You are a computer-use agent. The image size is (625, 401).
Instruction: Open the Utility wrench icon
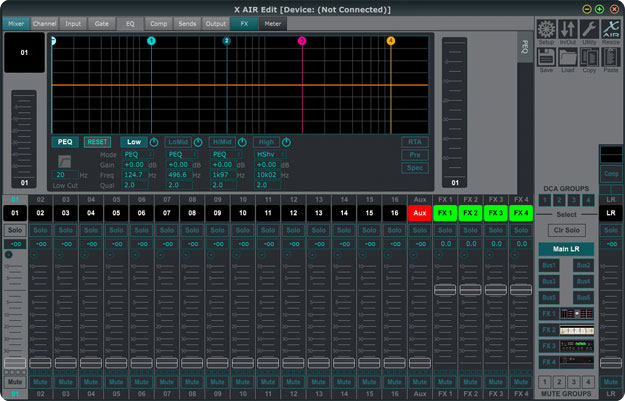[x=589, y=29]
